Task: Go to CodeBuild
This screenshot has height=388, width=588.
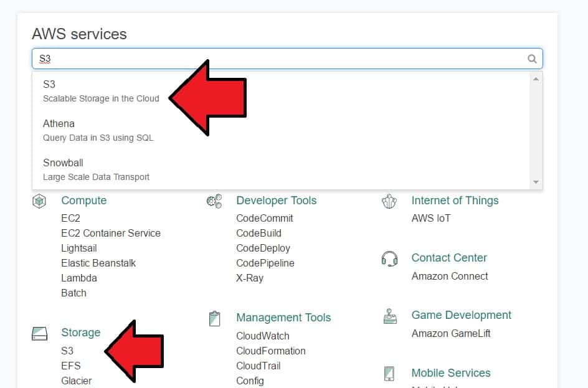Action: [x=258, y=233]
